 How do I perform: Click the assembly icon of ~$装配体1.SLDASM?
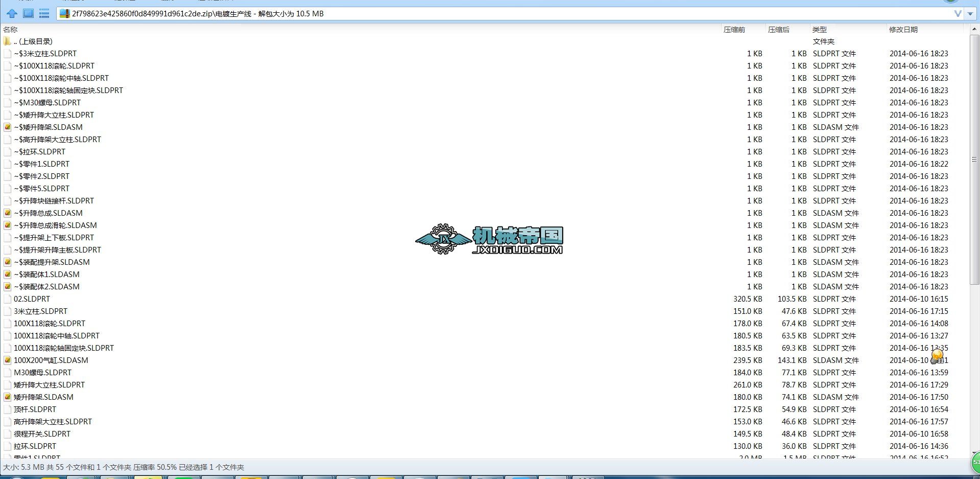click(7, 275)
